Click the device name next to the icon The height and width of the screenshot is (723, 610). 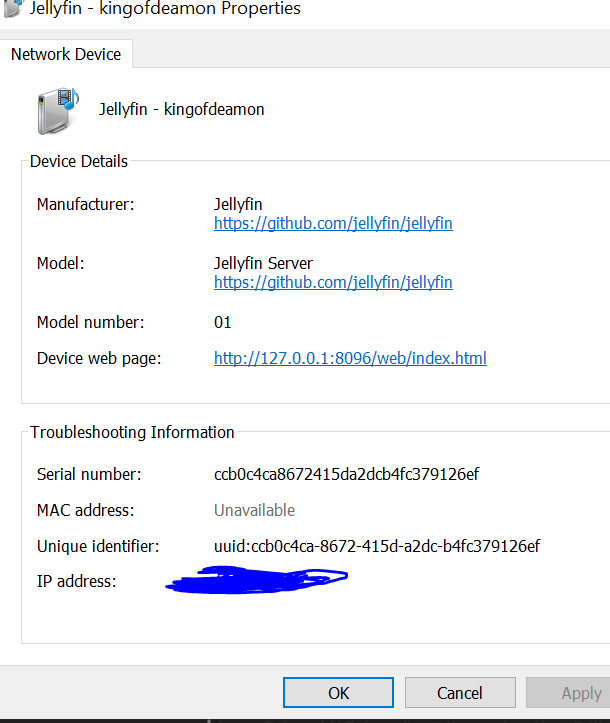[x=181, y=109]
